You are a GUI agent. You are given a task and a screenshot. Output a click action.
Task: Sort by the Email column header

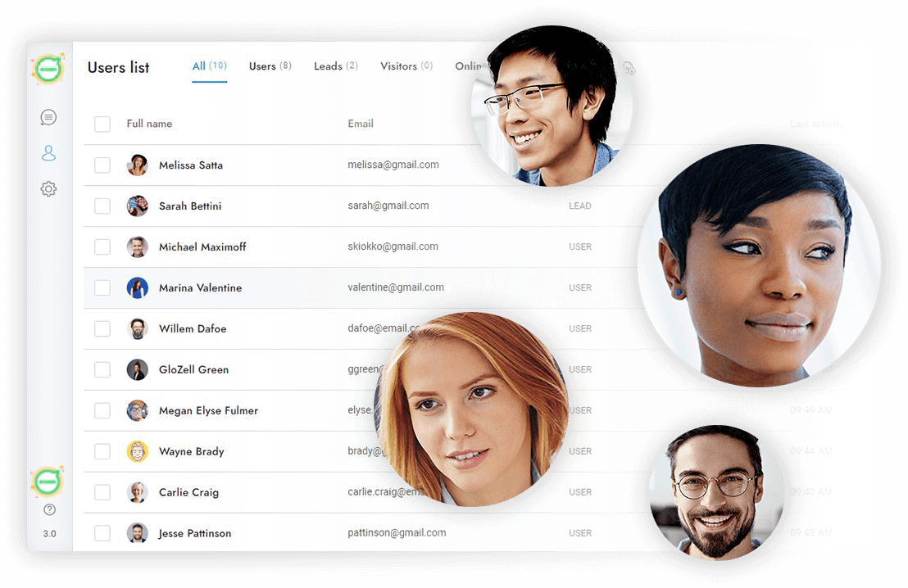[361, 124]
